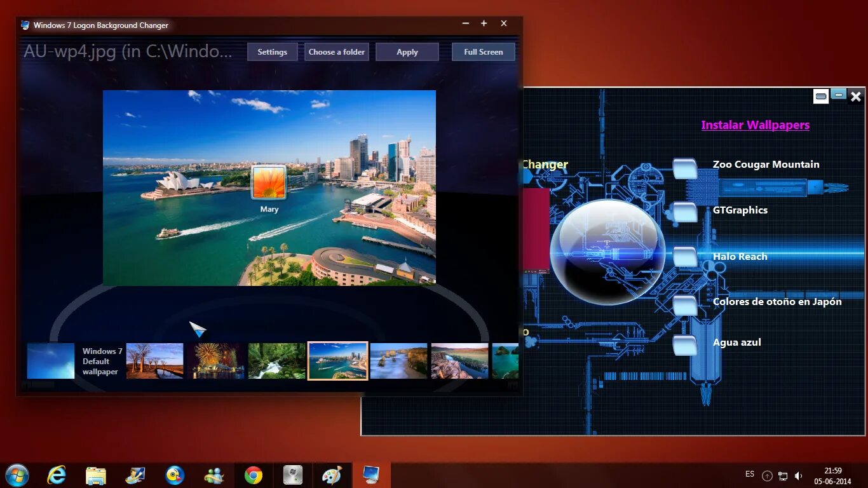Image resolution: width=868 pixels, height=488 pixels.
Task: Launch Internet Explorer from the taskbar
Action: [57, 475]
